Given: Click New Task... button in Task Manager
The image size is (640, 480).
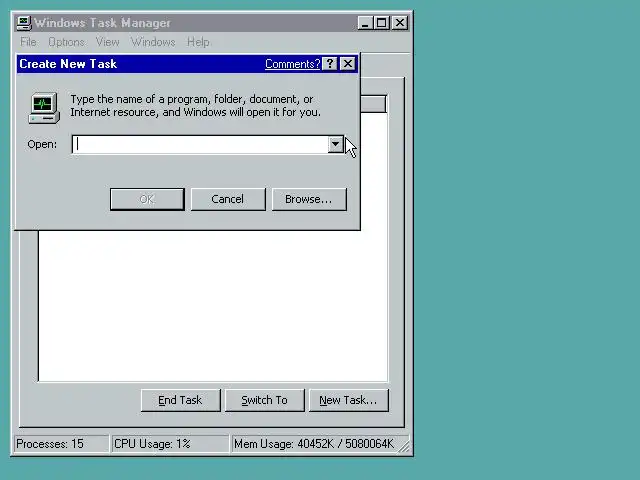Looking at the screenshot, I should pyautogui.click(x=349, y=400).
